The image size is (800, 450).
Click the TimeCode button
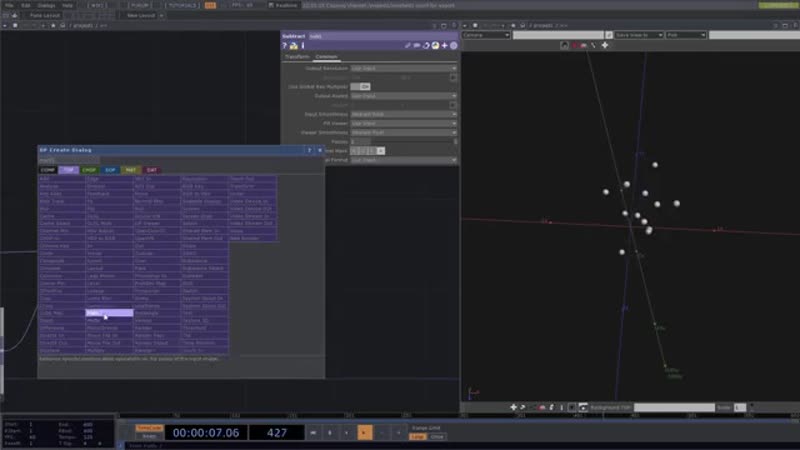[x=148, y=427]
